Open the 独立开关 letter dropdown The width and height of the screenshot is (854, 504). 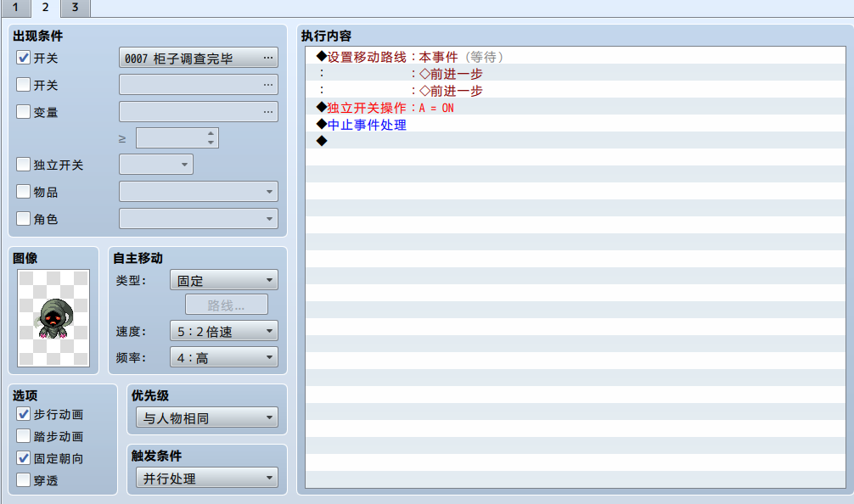156,165
